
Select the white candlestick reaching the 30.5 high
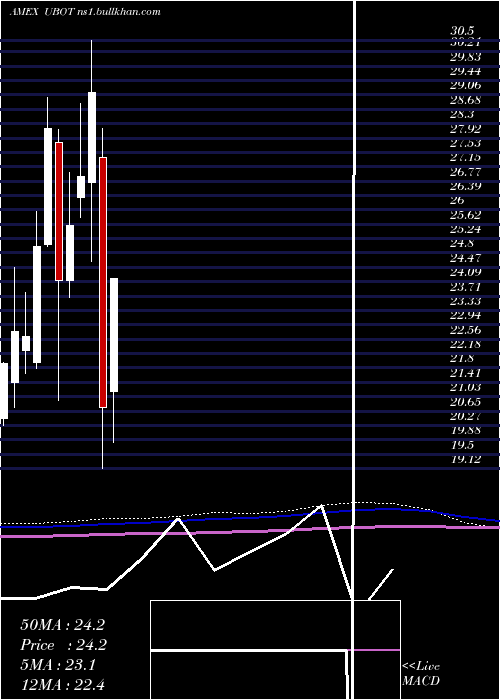(x=92, y=137)
